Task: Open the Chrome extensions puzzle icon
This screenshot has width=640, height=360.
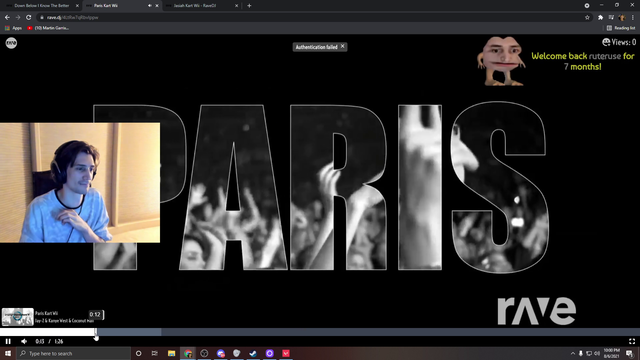Action: point(600,18)
